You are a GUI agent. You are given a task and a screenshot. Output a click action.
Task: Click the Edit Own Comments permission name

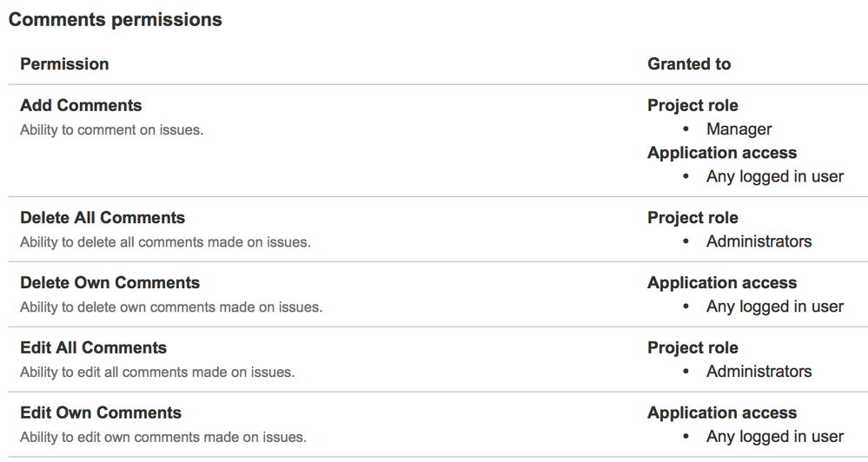pos(101,412)
